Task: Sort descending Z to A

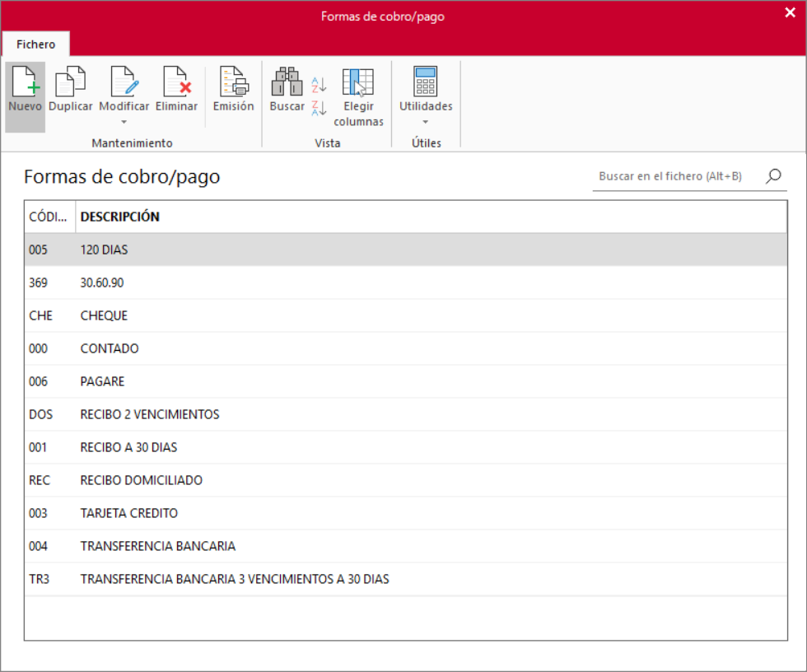Action: coord(319,108)
